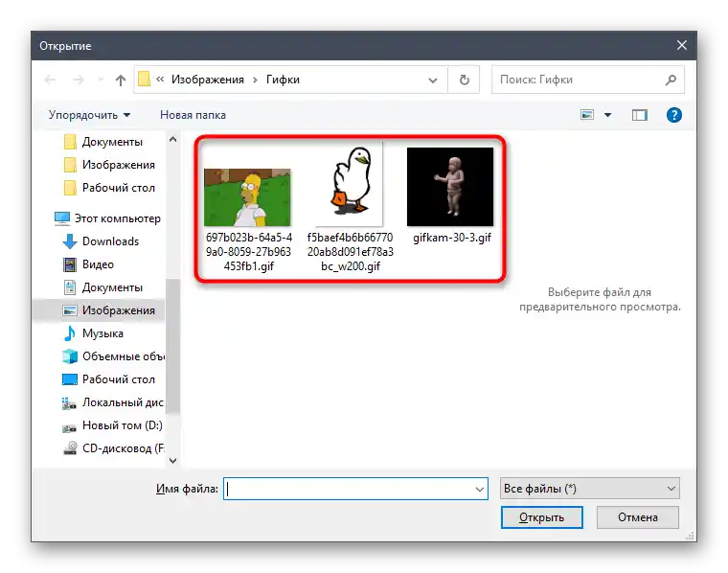The image size is (728, 573).
Task: Select the Homer Simpson gif thumbnail
Action: pos(247,197)
